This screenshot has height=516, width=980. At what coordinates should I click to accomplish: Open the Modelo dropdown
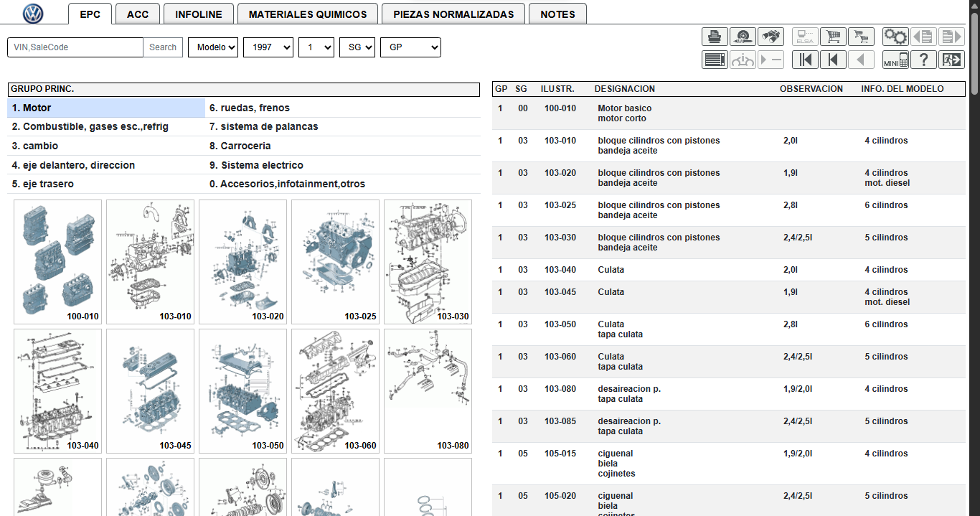click(213, 47)
